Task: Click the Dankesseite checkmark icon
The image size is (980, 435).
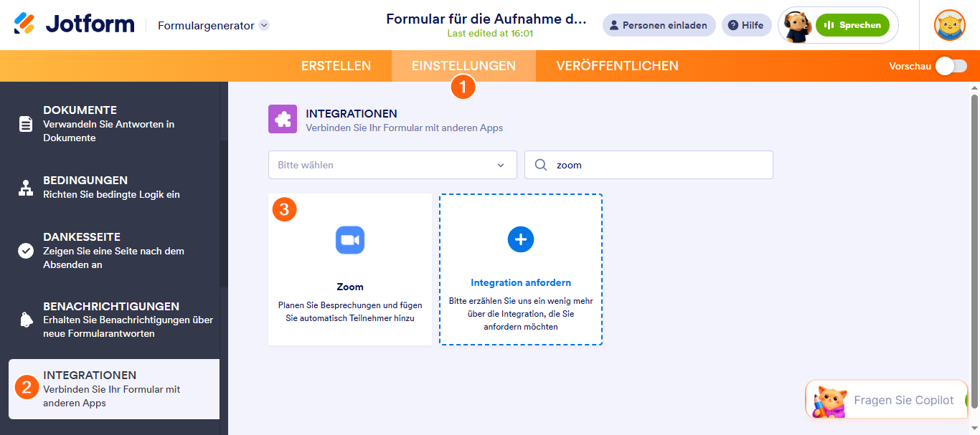Action: pos(26,251)
